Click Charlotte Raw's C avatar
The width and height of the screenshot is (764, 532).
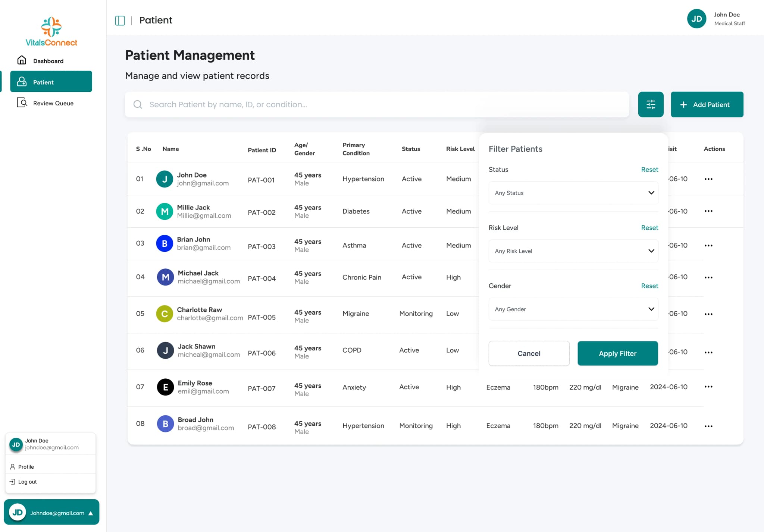[x=165, y=314]
